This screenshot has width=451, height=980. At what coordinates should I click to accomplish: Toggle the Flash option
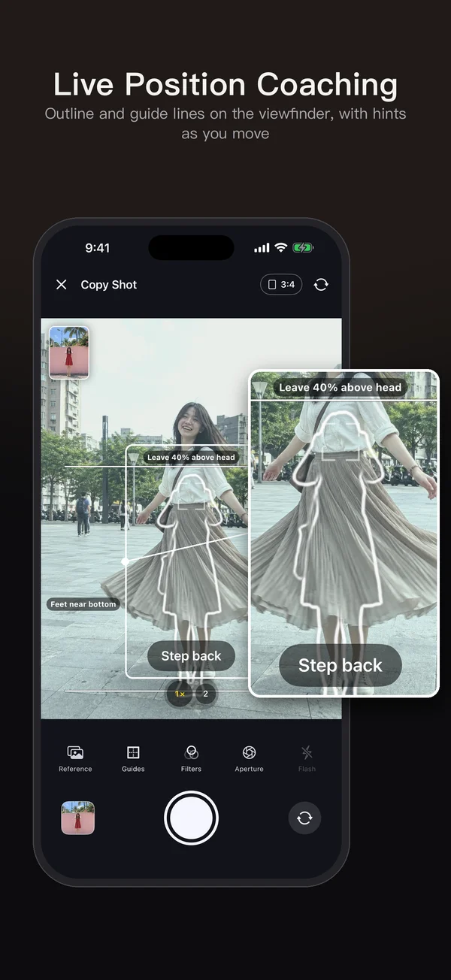[x=307, y=758]
